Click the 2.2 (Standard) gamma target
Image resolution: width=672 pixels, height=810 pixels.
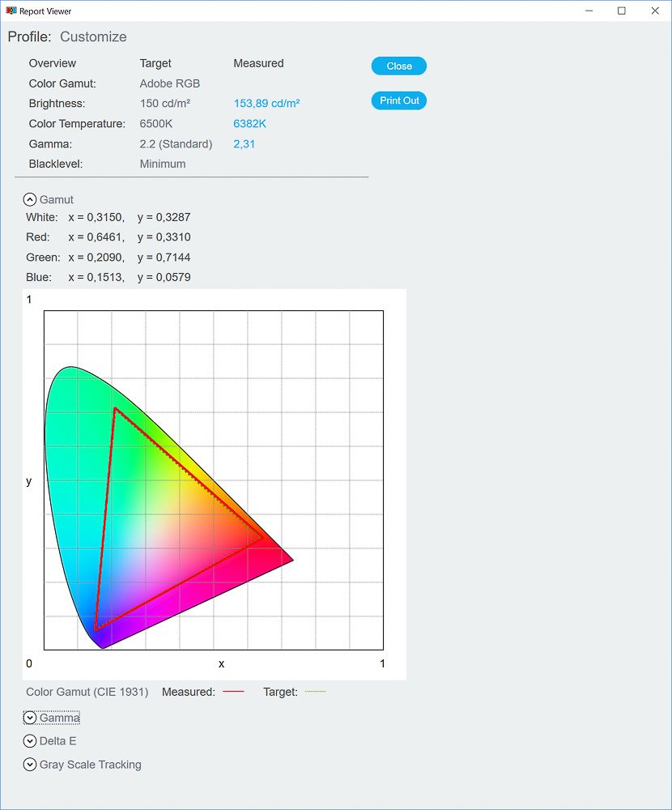(x=176, y=144)
